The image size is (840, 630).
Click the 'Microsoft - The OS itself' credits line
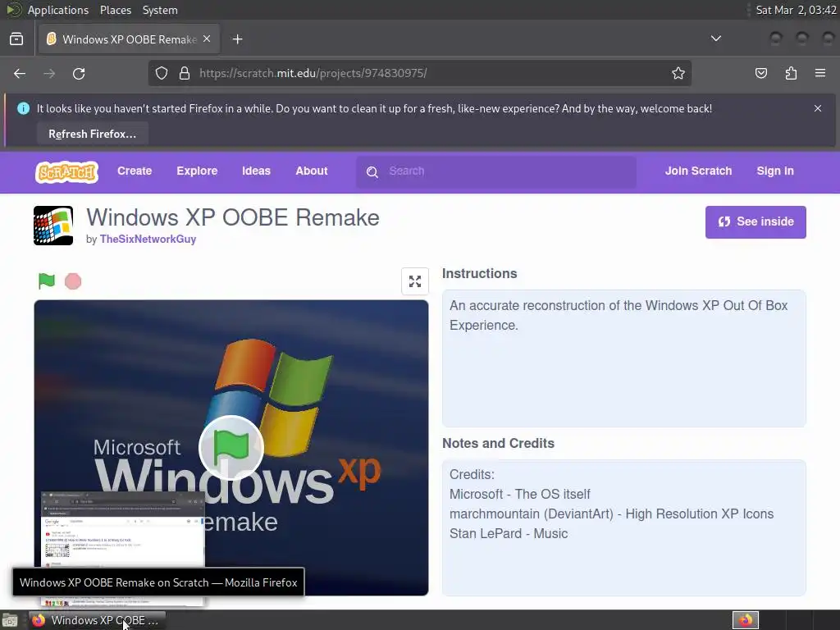[x=519, y=494]
